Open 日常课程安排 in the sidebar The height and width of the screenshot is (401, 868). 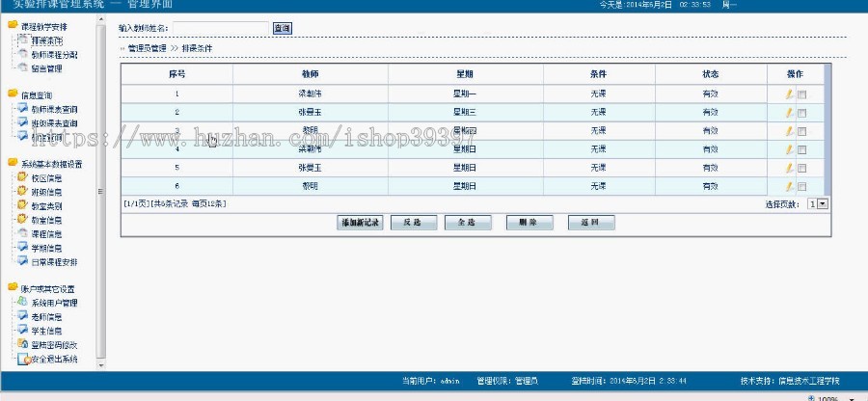54,262
